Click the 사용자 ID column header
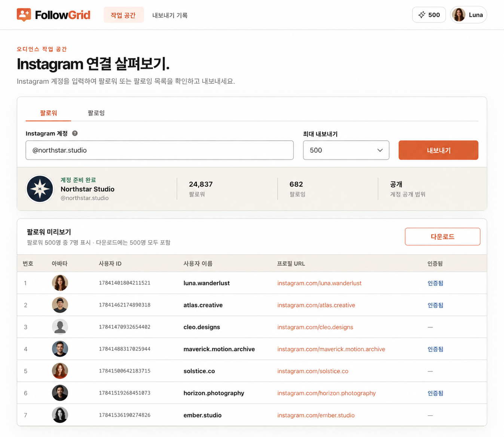 (110, 264)
